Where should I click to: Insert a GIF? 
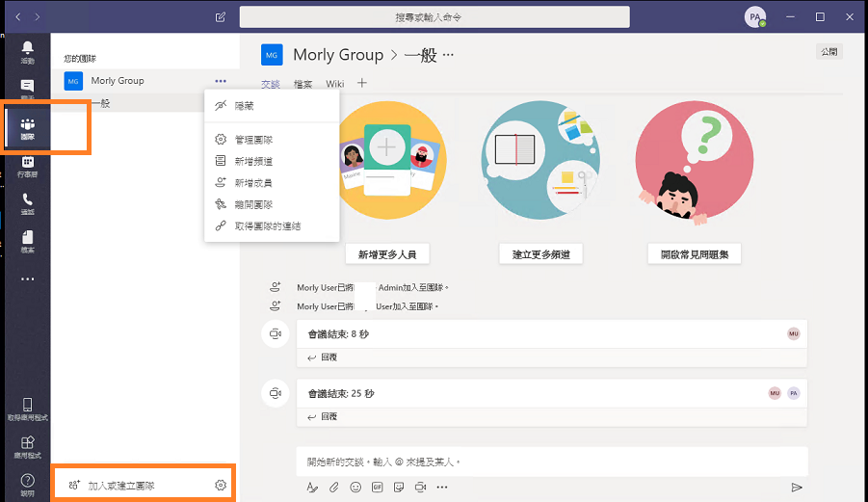(377, 487)
